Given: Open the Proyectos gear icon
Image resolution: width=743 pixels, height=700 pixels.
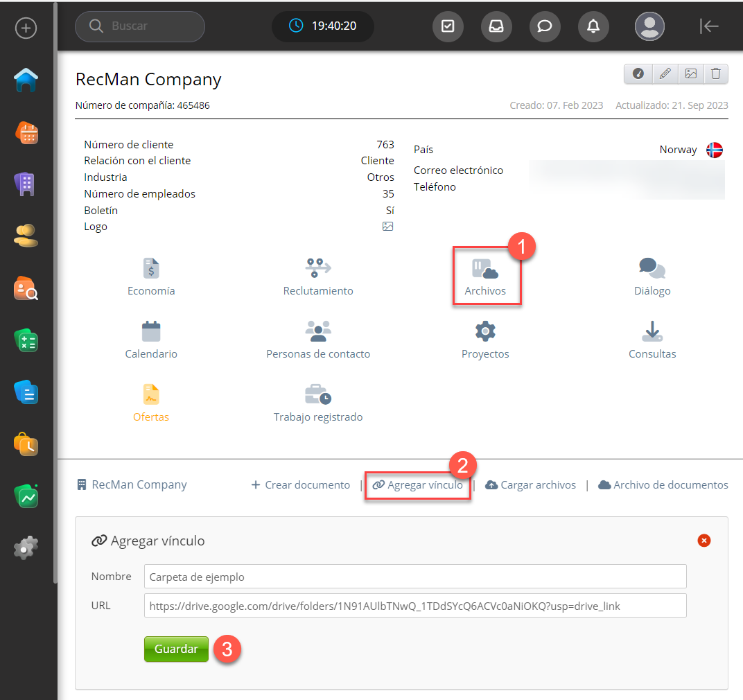Looking at the screenshot, I should tap(485, 332).
